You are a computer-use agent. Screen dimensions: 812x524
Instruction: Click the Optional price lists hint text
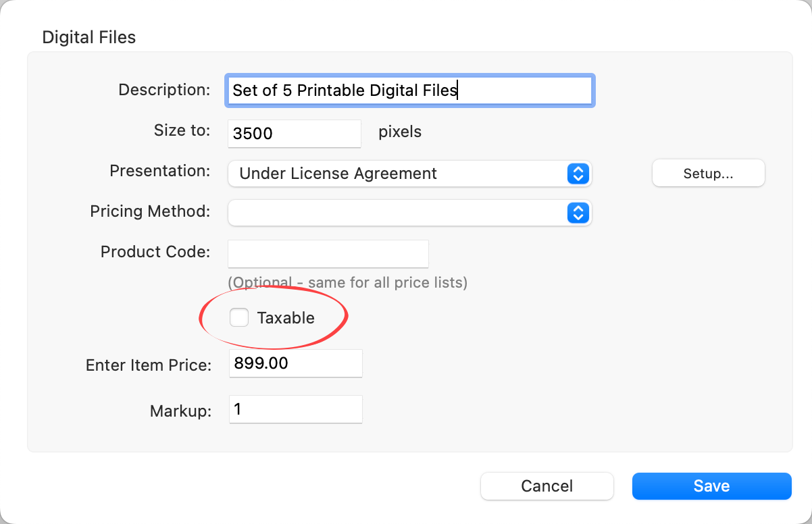(347, 282)
